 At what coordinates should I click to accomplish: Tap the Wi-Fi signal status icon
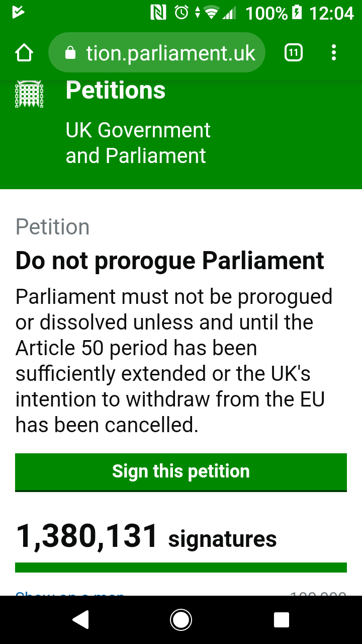click(x=212, y=13)
